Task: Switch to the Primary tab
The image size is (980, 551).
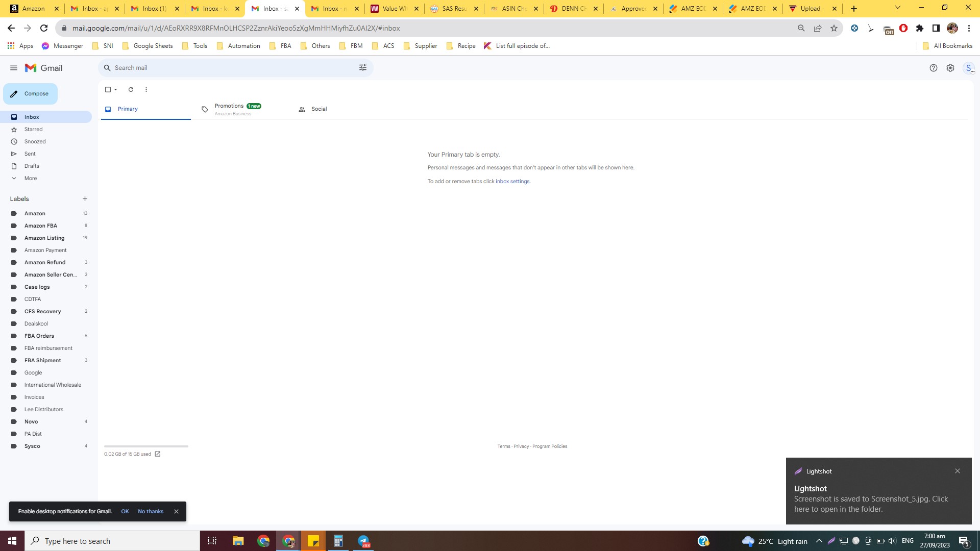Action: 146,109
